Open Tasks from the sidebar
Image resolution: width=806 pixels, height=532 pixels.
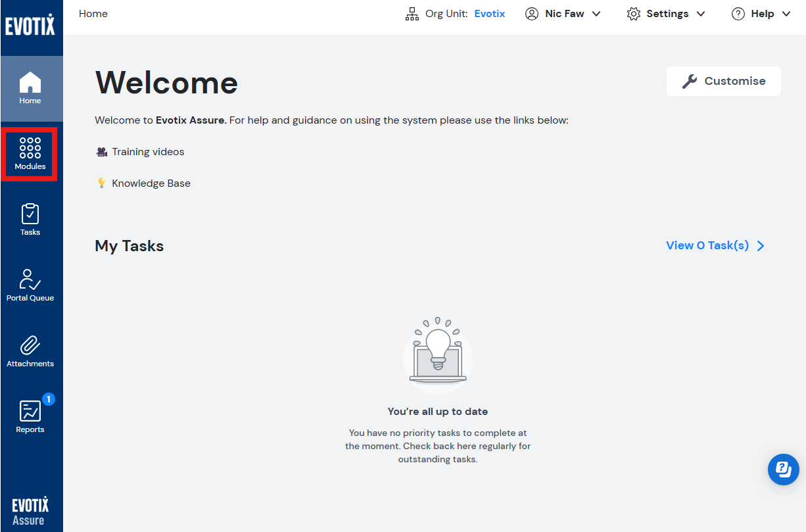coord(30,220)
